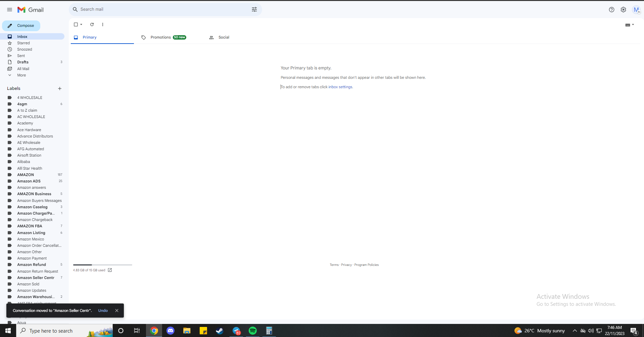
Task: Open the input tools dropdown arrow
Action: (x=633, y=24)
